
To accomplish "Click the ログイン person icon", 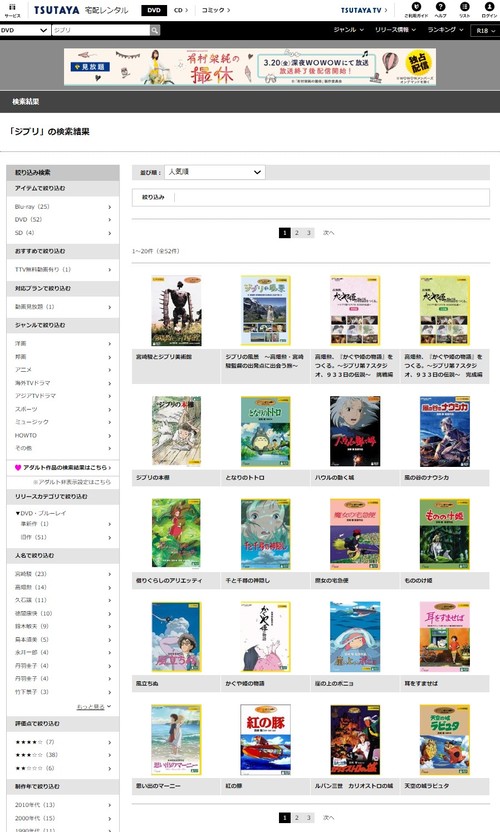I will click(489, 10).
